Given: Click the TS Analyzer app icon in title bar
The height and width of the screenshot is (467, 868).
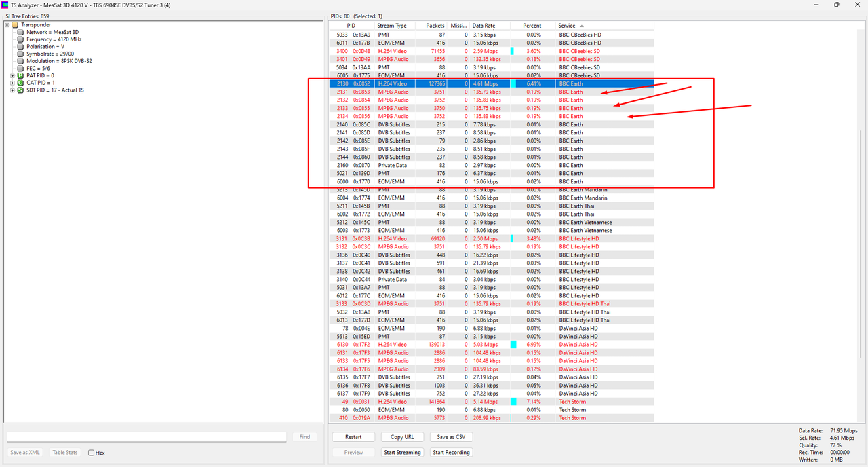Looking at the screenshot, I should 5,5.
